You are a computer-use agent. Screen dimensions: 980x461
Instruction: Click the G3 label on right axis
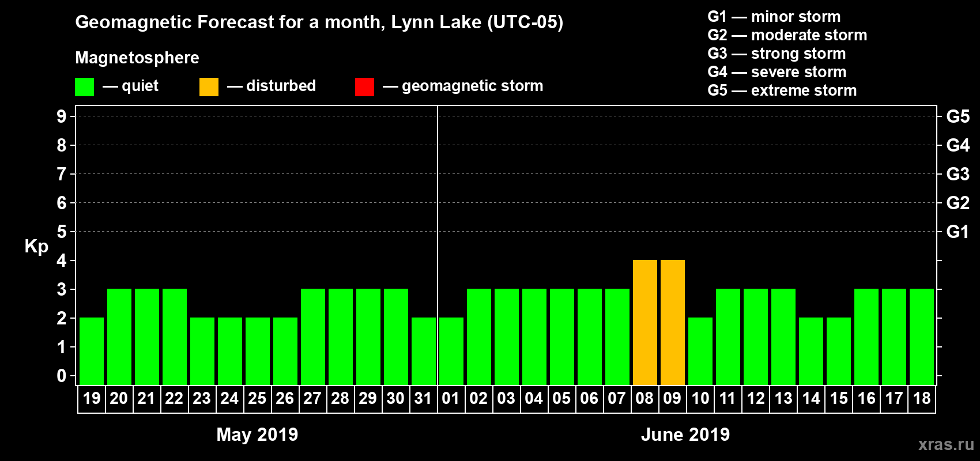tap(958, 174)
